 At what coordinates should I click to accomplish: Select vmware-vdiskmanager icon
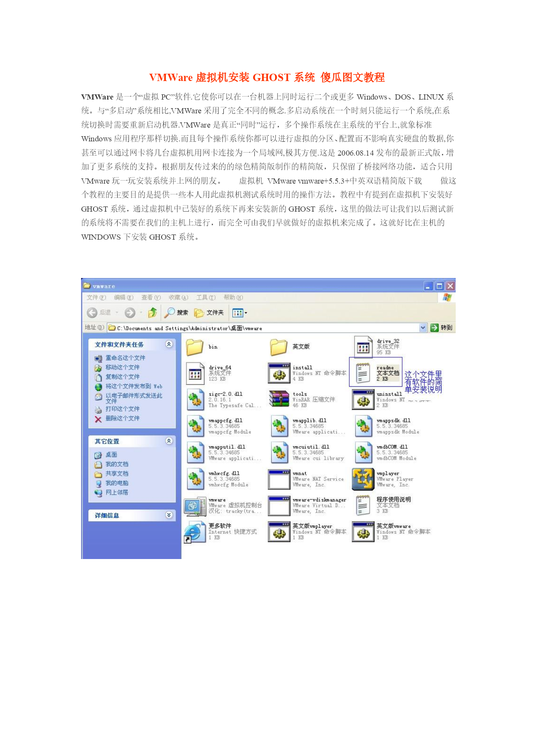(x=279, y=506)
